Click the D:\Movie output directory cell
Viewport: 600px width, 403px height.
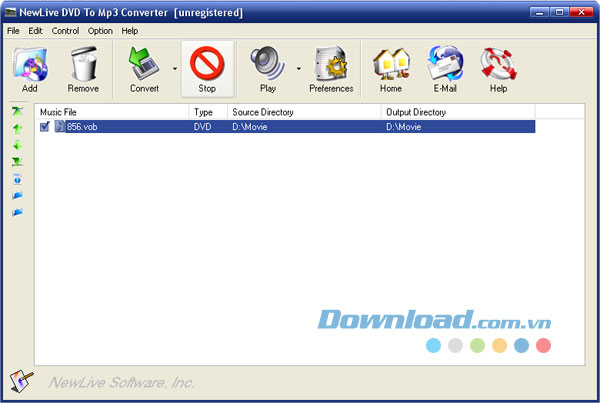click(403, 127)
